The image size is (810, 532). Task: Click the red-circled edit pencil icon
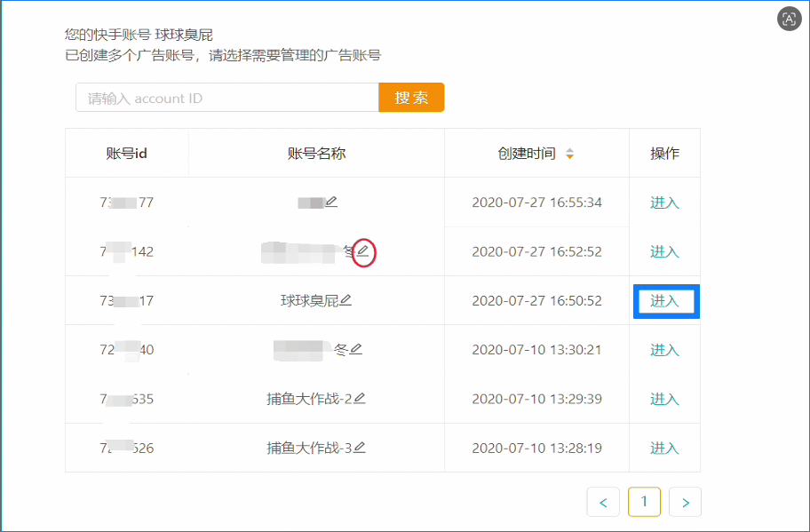365,251
